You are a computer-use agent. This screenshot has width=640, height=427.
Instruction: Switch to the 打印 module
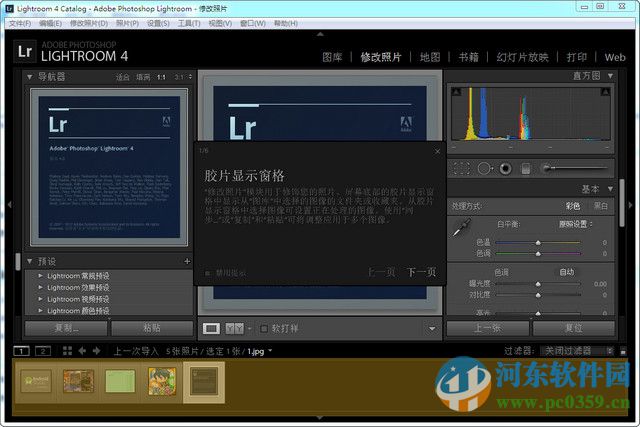577,57
